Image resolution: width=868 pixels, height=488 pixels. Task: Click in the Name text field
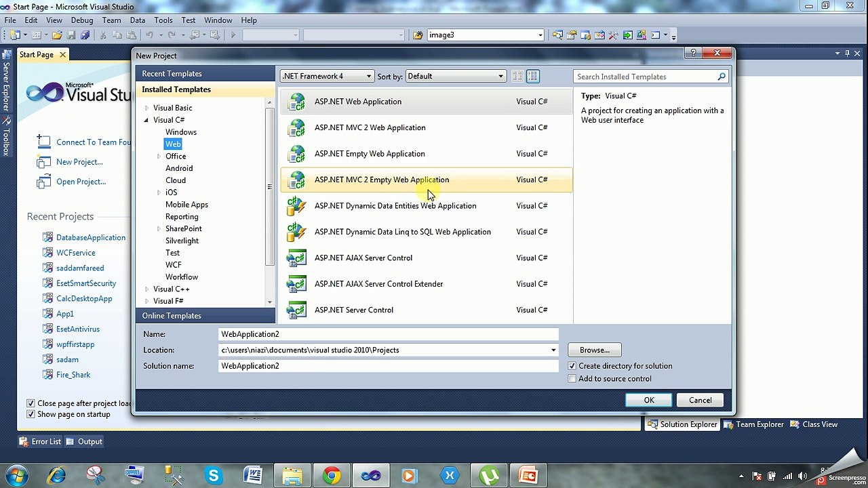389,334
